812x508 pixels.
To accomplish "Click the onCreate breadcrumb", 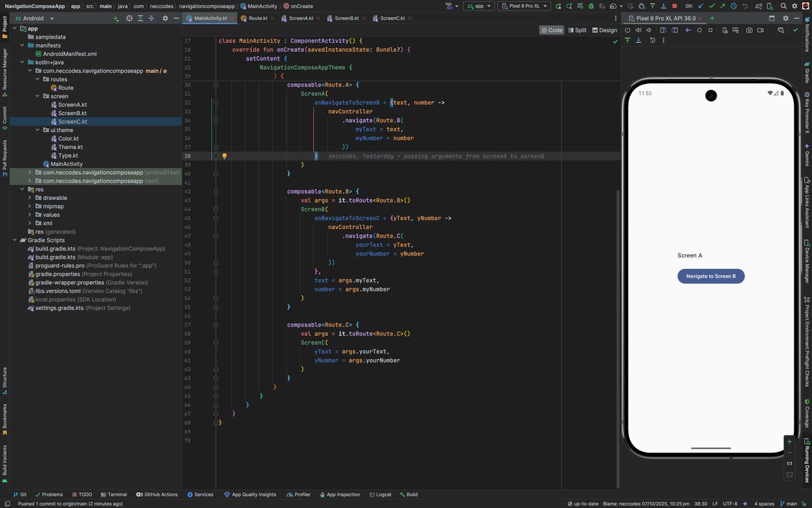I will pos(298,6).
